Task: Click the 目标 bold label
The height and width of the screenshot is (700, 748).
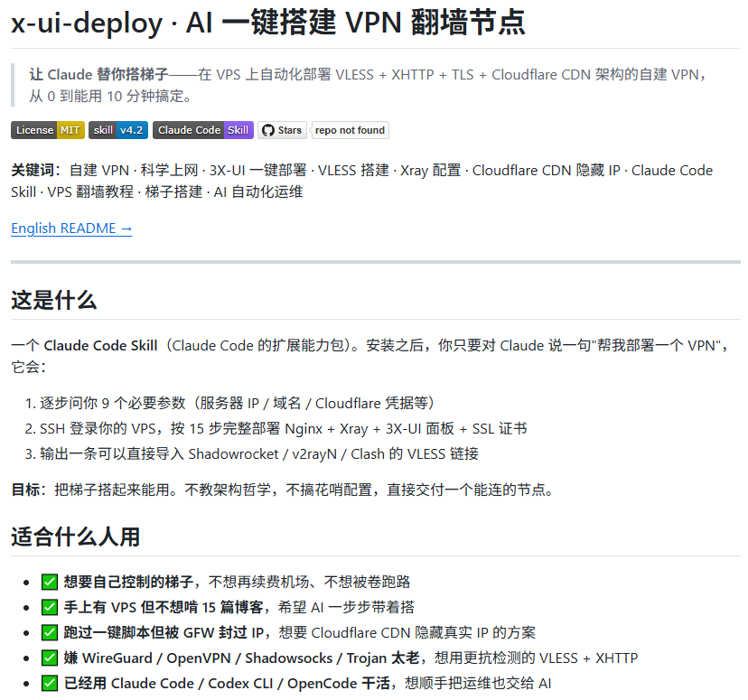Action: click(x=29, y=490)
